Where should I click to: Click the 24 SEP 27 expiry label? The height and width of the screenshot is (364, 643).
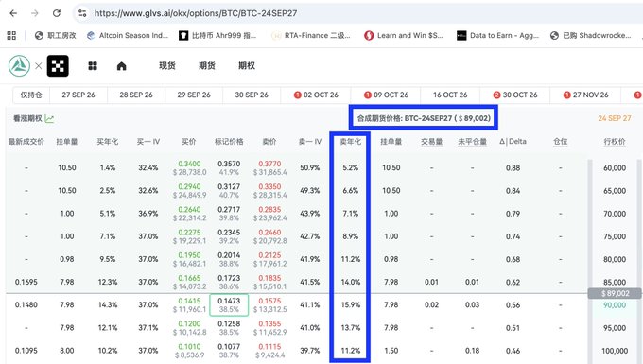click(x=615, y=118)
